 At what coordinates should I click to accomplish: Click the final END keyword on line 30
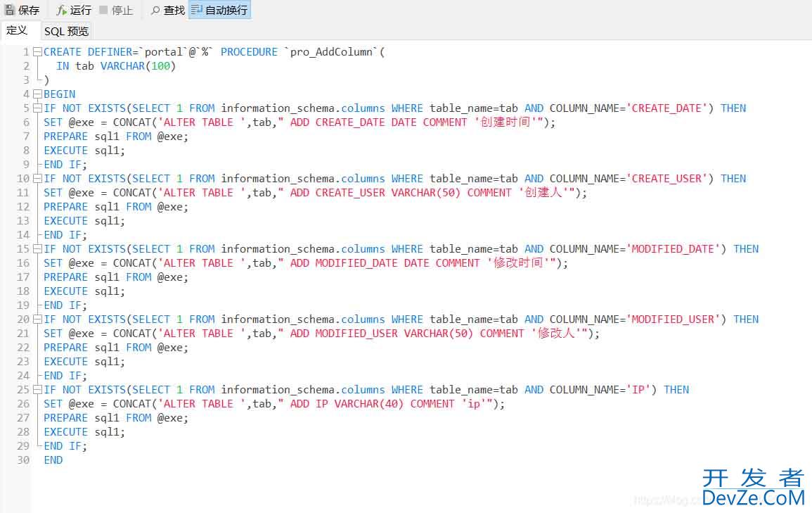(53, 460)
